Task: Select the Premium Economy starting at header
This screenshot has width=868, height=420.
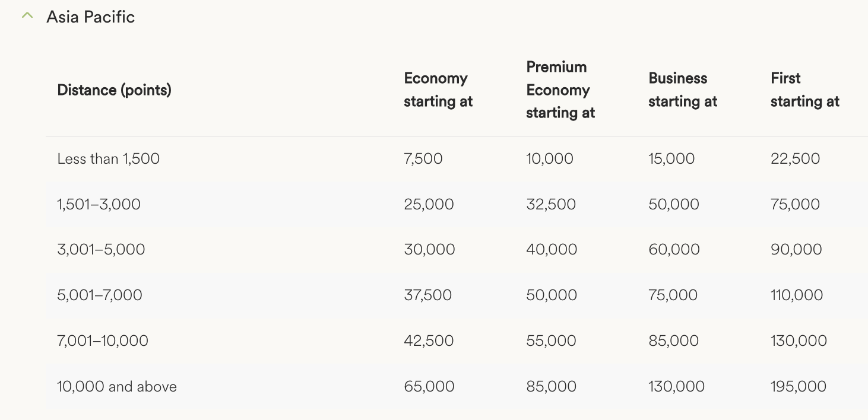Action: pos(560,90)
